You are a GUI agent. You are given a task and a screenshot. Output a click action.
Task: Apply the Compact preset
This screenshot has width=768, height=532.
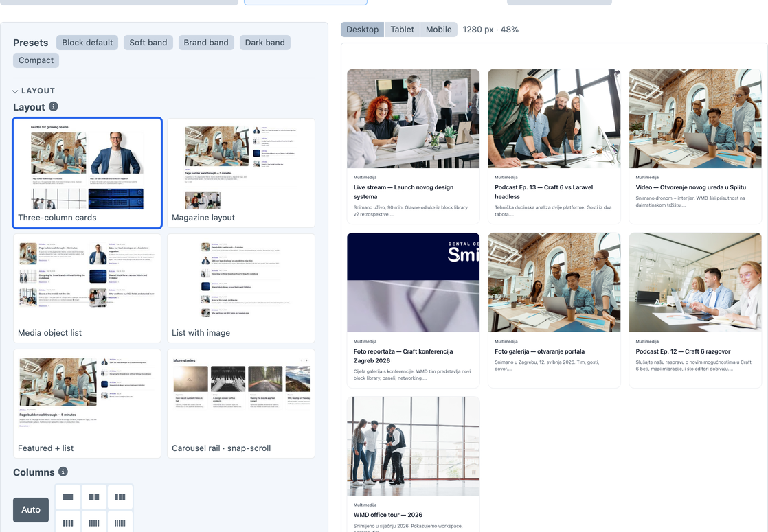(36, 60)
